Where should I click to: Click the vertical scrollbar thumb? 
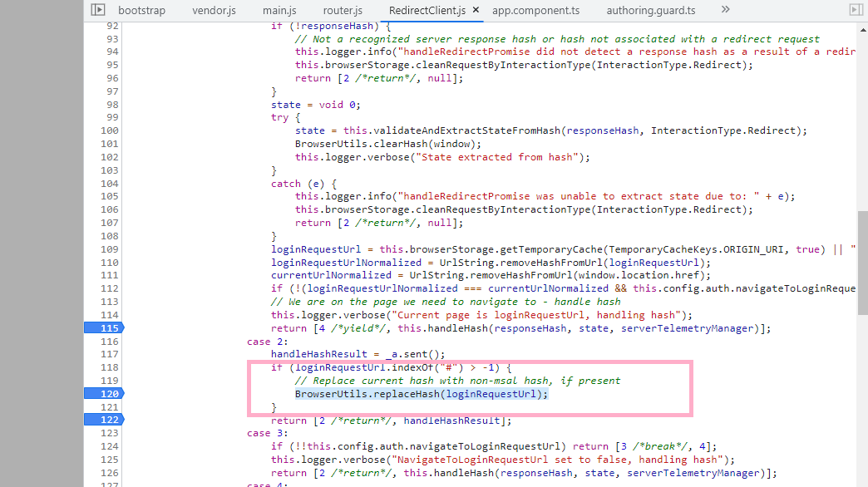pos(862,263)
